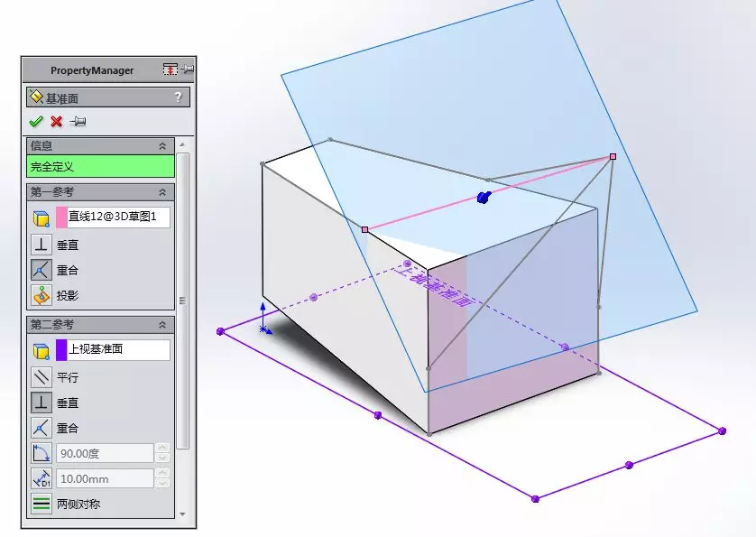
Task: Click the purple swatch of second reference
Action: 61,350
